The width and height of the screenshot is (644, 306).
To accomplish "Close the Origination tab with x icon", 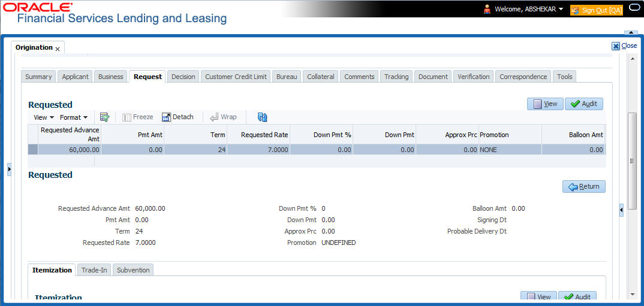I will (x=58, y=49).
